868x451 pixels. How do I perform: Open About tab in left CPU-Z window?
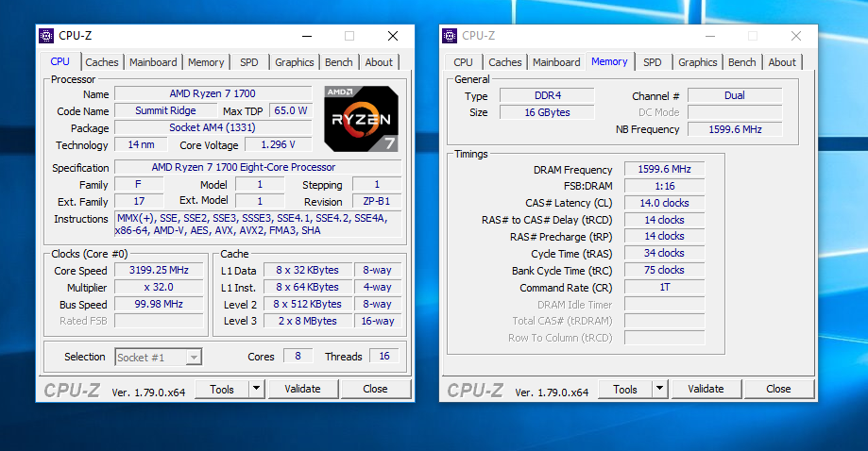(x=379, y=62)
